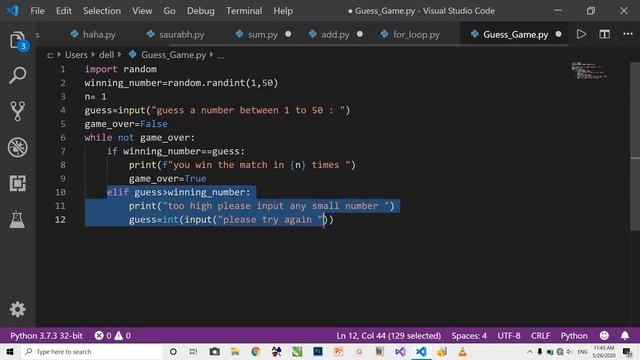Run Python file with play button

click(581, 34)
